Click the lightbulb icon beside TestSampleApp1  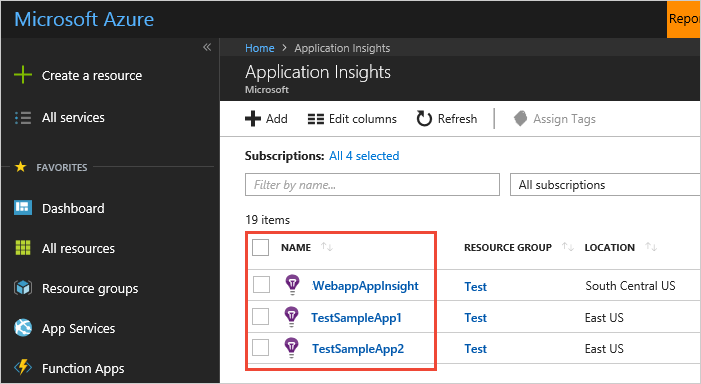pos(291,317)
